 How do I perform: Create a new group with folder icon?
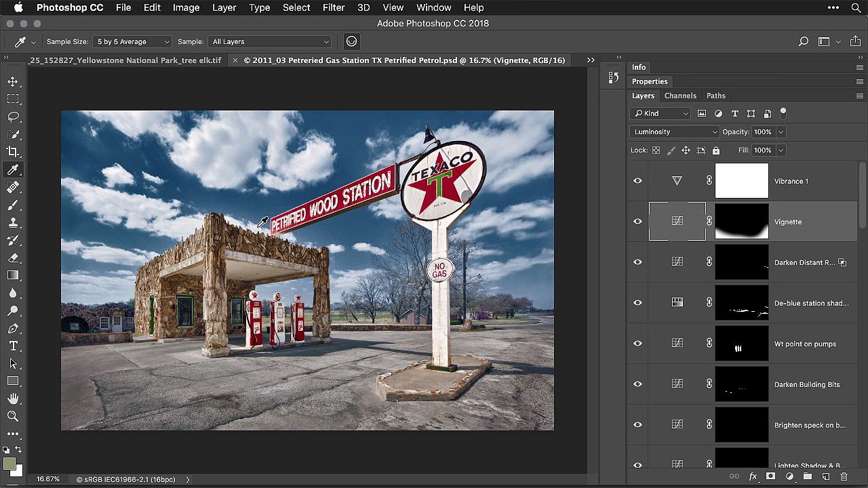(x=807, y=476)
